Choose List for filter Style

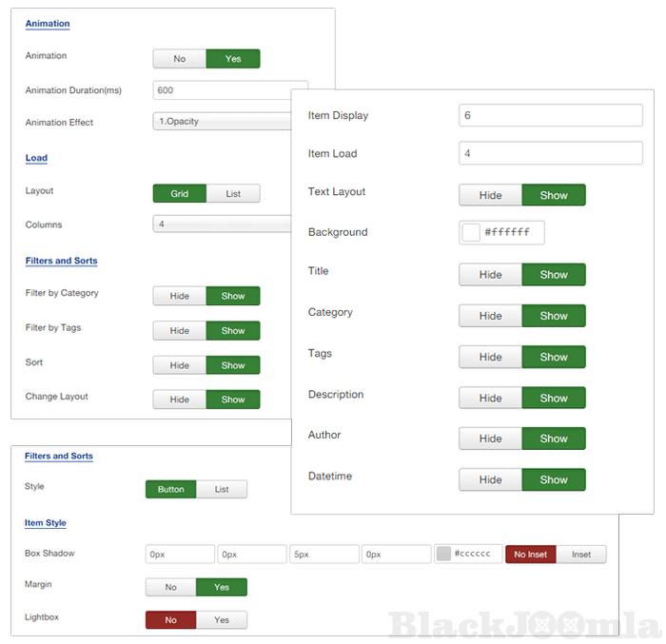(222, 490)
